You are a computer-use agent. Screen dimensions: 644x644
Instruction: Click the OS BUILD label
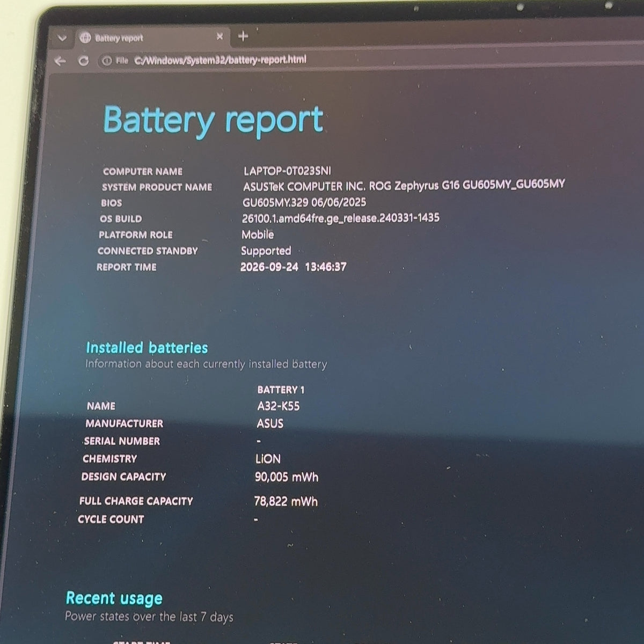121,219
